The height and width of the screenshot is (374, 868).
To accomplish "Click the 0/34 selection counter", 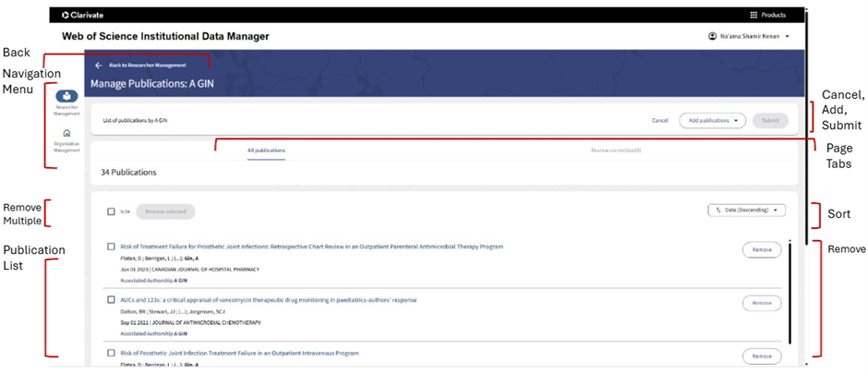I will (x=125, y=211).
